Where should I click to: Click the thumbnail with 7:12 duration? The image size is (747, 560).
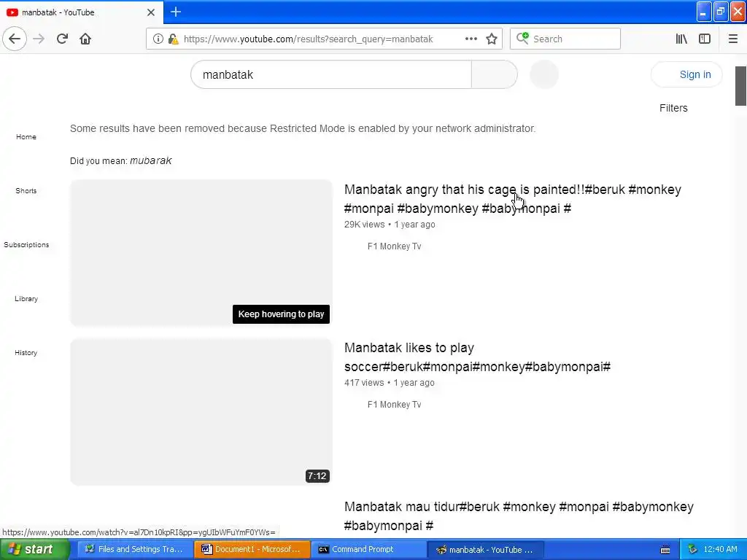[x=201, y=412]
